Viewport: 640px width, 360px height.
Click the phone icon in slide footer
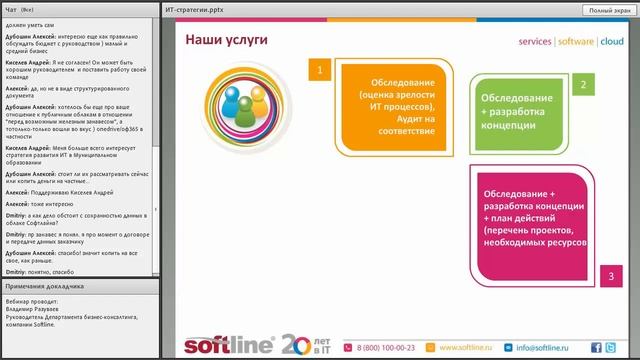pyautogui.click(x=348, y=347)
